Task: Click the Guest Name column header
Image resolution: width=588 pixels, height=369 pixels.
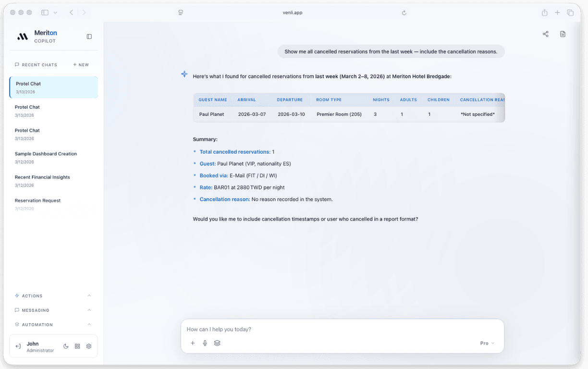Action: click(x=213, y=100)
